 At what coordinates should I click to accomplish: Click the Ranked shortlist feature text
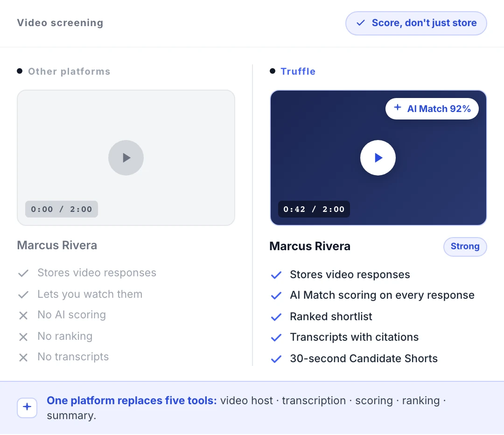coord(331,316)
